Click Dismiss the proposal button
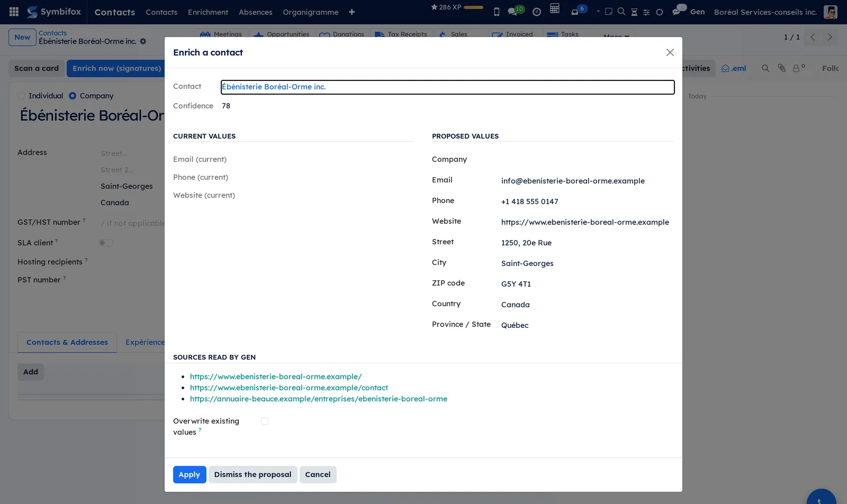Screen dimensions: 847x504 [253, 474]
